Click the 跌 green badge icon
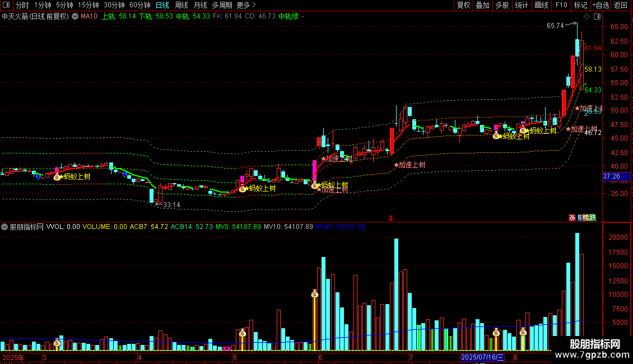This screenshot has width=633, height=364. (593, 217)
